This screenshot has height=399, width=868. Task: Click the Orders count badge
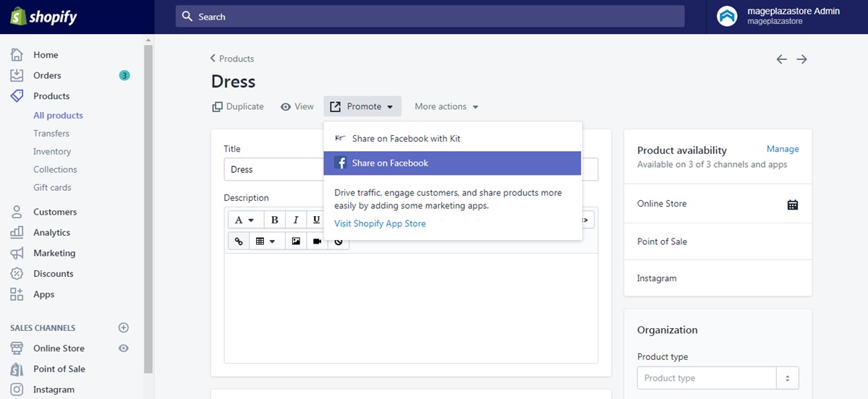pyautogui.click(x=124, y=75)
